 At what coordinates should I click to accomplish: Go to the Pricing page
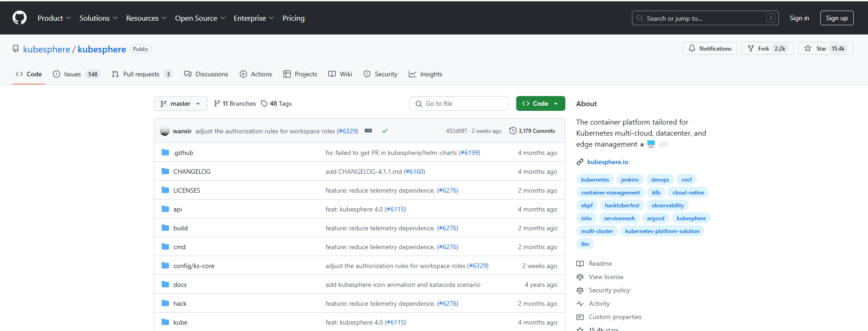(293, 18)
